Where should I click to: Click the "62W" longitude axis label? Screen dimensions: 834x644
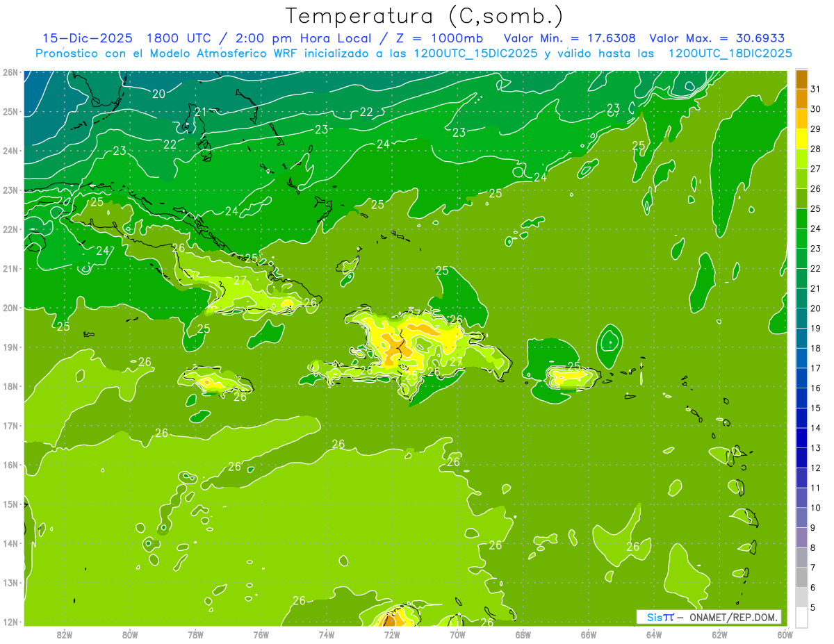tap(720, 634)
